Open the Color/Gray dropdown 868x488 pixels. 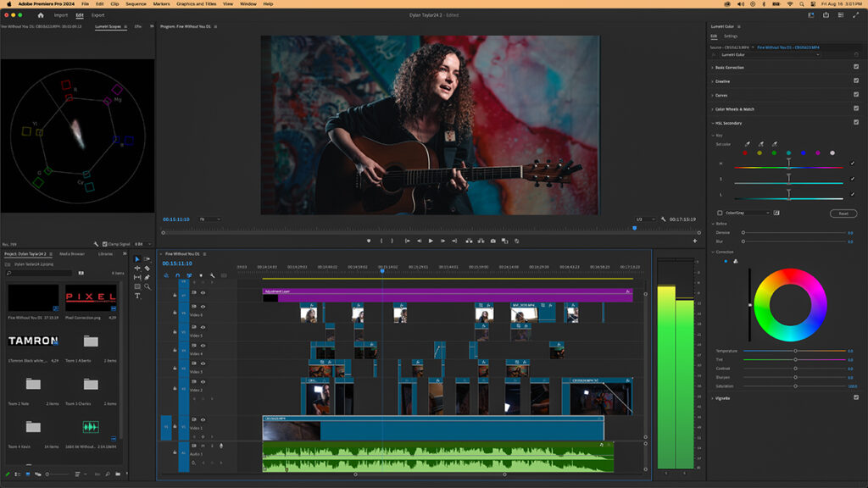tap(746, 213)
